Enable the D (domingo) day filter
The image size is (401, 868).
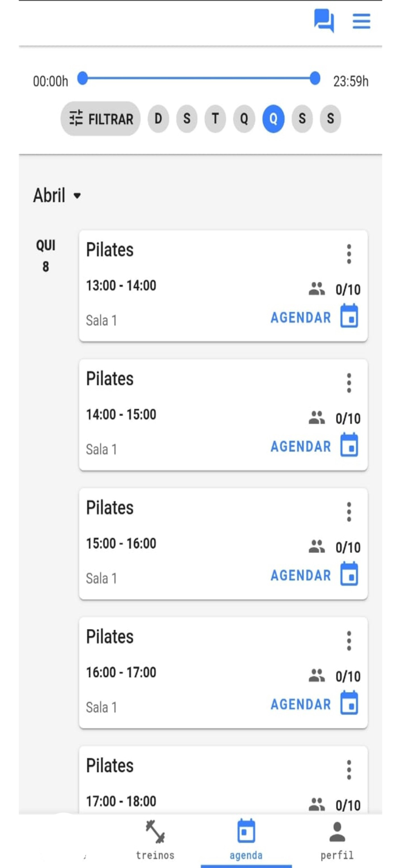[157, 119]
